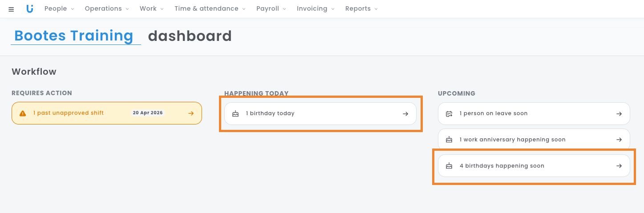Image resolution: width=644 pixels, height=213 pixels.
Task: Expand the Operations dropdown menu
Action: [x=106, y=9]
